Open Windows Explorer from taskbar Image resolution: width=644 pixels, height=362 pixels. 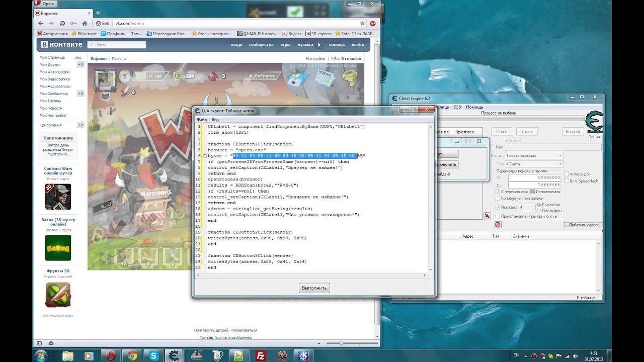coord(67,355)
